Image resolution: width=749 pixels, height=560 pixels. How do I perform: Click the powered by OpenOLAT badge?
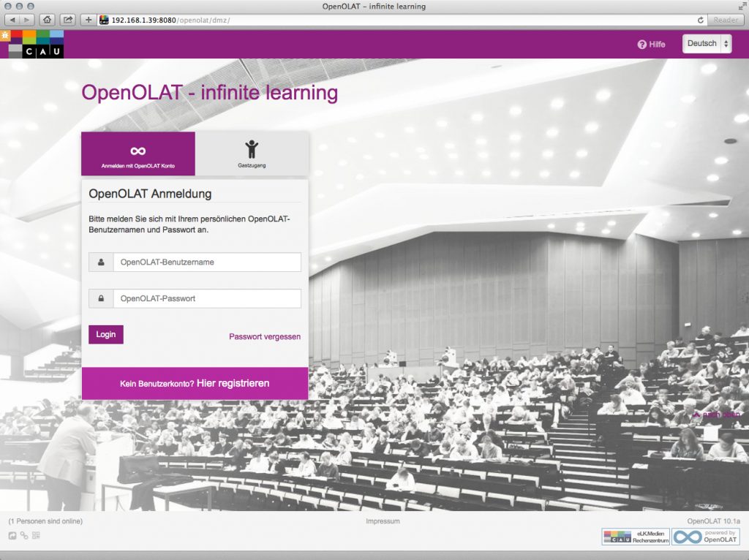point(706,537)
